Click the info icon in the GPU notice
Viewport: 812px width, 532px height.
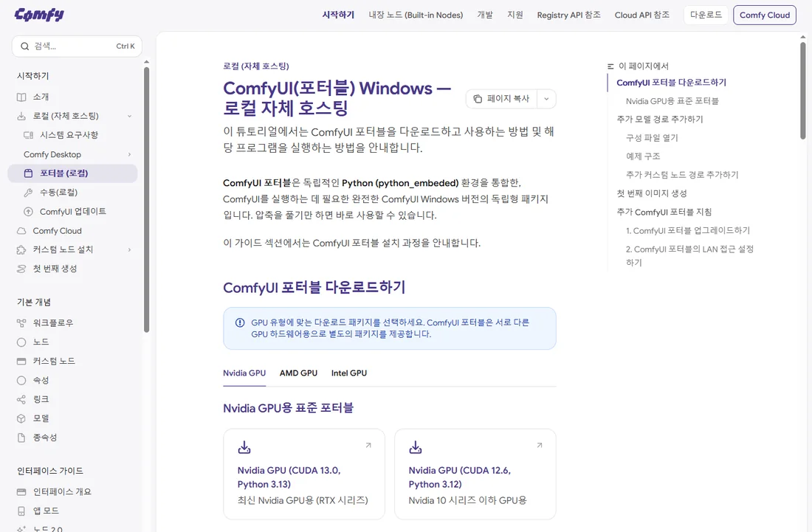coord(240,322)
